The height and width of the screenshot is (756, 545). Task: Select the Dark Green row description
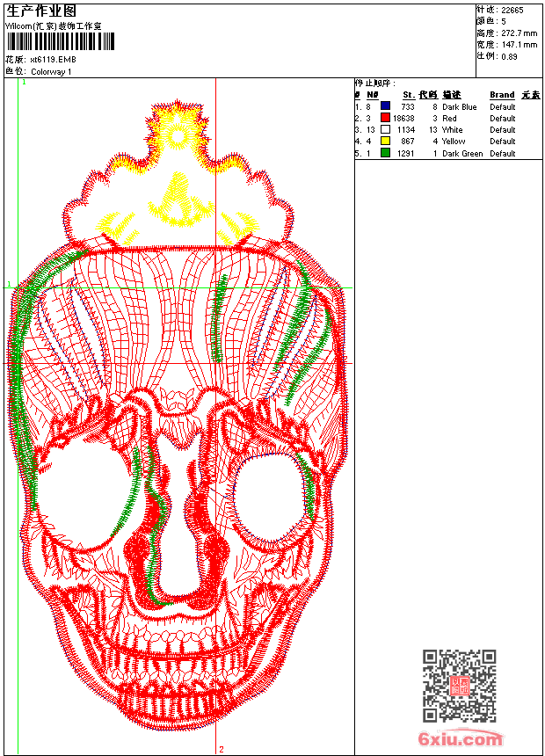pos(462,154)
